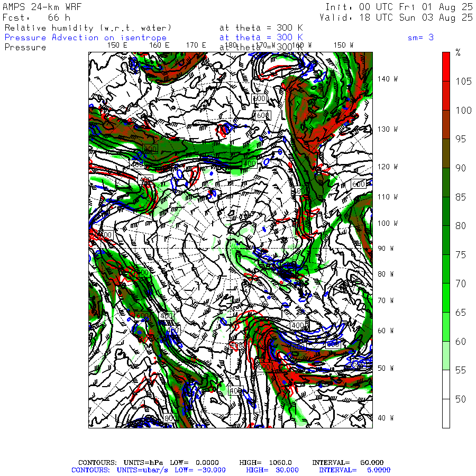The width and height of the screenshot is (476, 476).
Task: Click the "140 W" longitude label
Action: pyautogui.click(x=388, y=79)
